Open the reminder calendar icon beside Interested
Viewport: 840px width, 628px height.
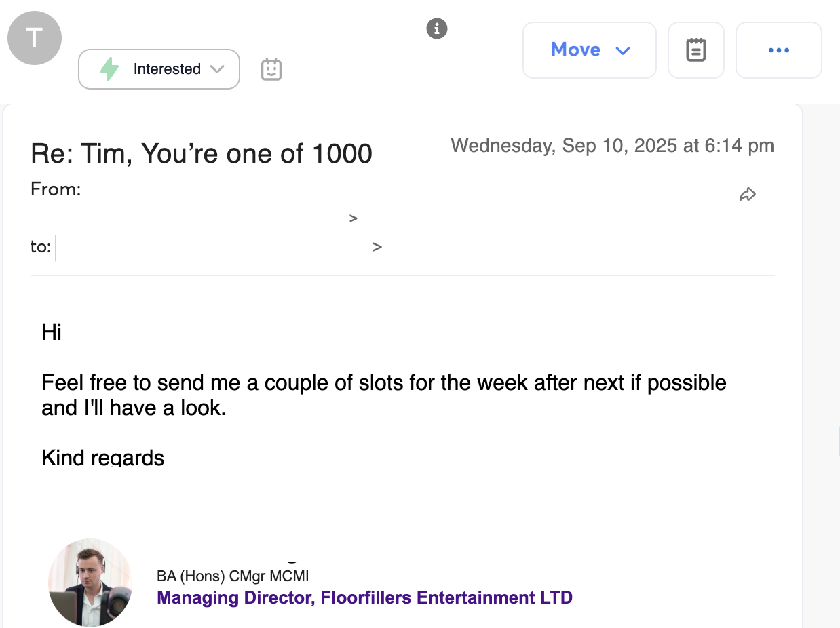271,69
